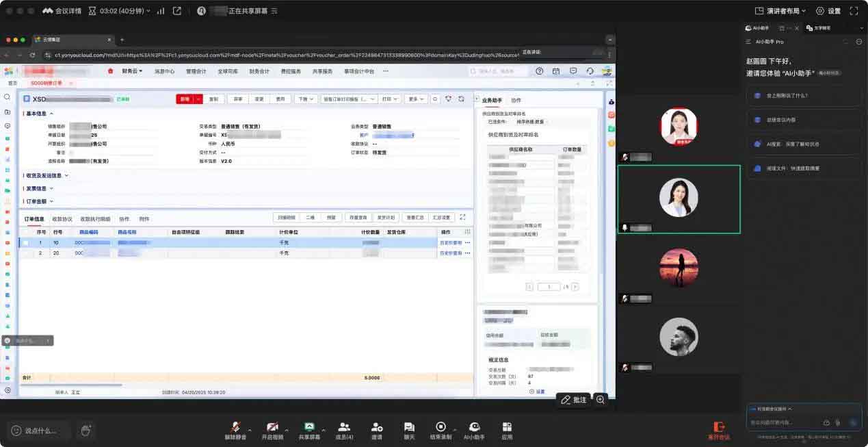Toggle 解除静音 microphone unmute
The height and width of the screenshot is (447, 868).
click(236, 427)
